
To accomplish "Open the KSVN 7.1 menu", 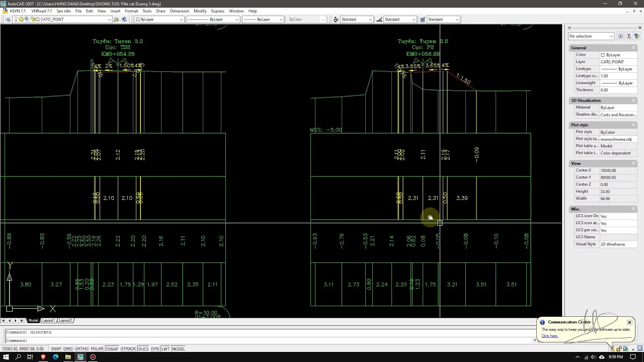I will point(18,11).
